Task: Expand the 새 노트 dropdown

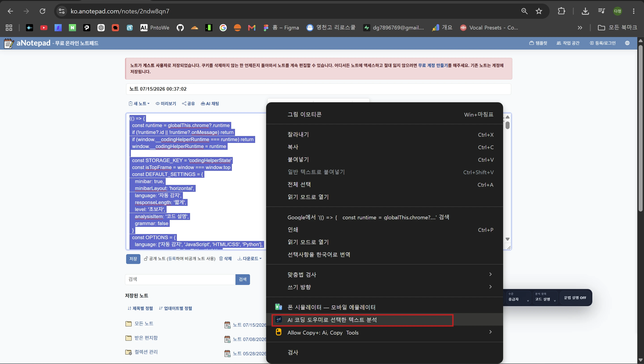Action: click(139, 103)
